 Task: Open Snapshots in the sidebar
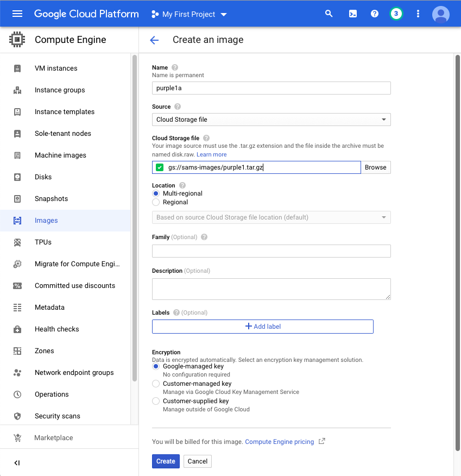(x=51, y=199)
